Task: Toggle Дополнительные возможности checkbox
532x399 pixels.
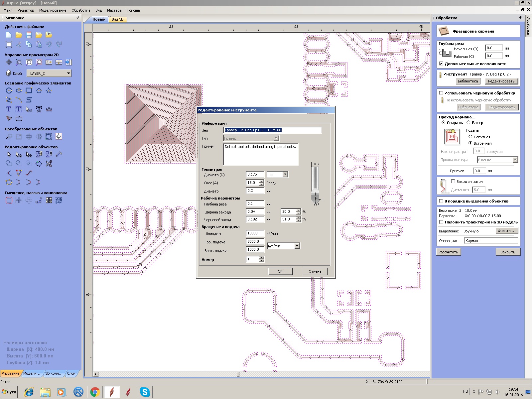Action: coord(441,64)
